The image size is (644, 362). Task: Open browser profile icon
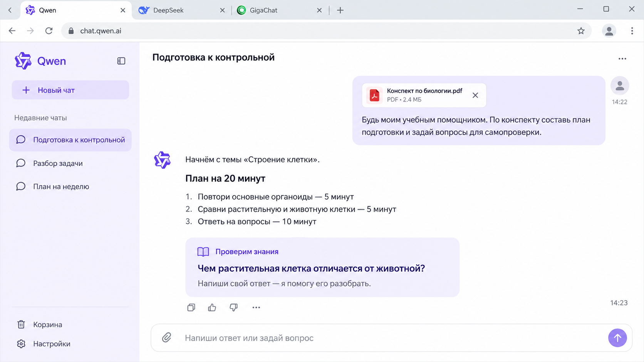(x=609, y=31)
